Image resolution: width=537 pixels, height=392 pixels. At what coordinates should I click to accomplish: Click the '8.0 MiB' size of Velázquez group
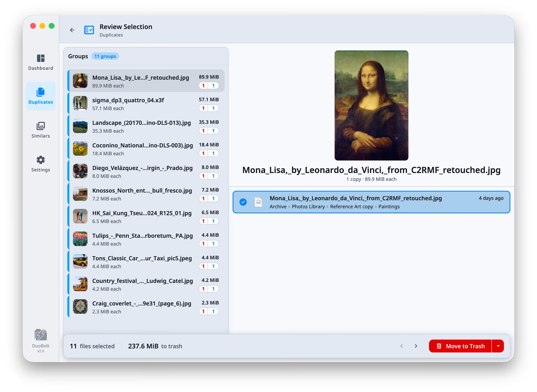click(x=210, y=167)
